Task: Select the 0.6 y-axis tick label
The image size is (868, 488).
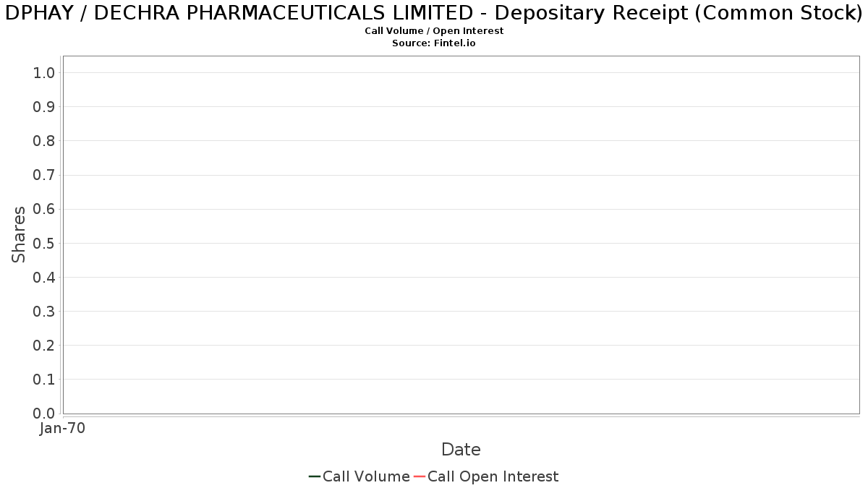Action: pyautogui.click(x=44, y=209)
